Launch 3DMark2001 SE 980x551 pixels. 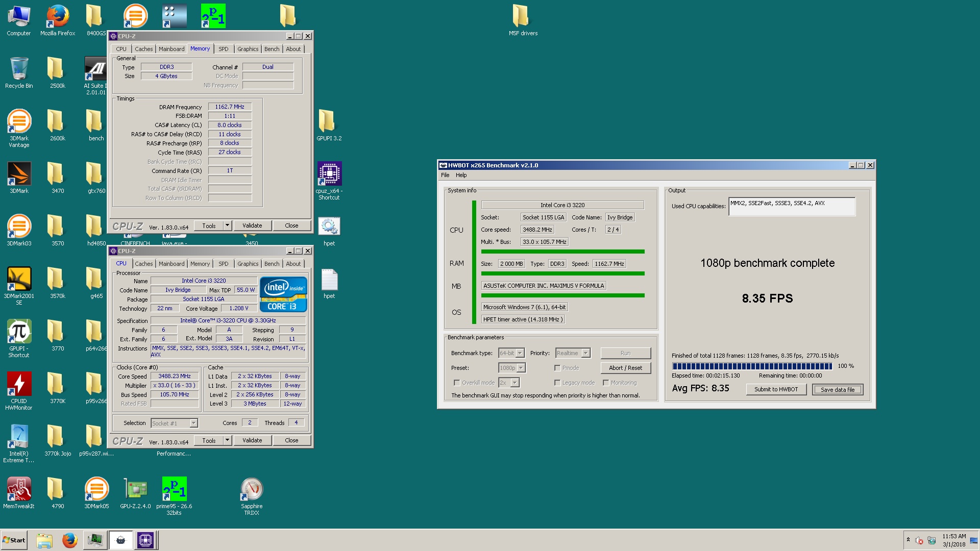19,286
